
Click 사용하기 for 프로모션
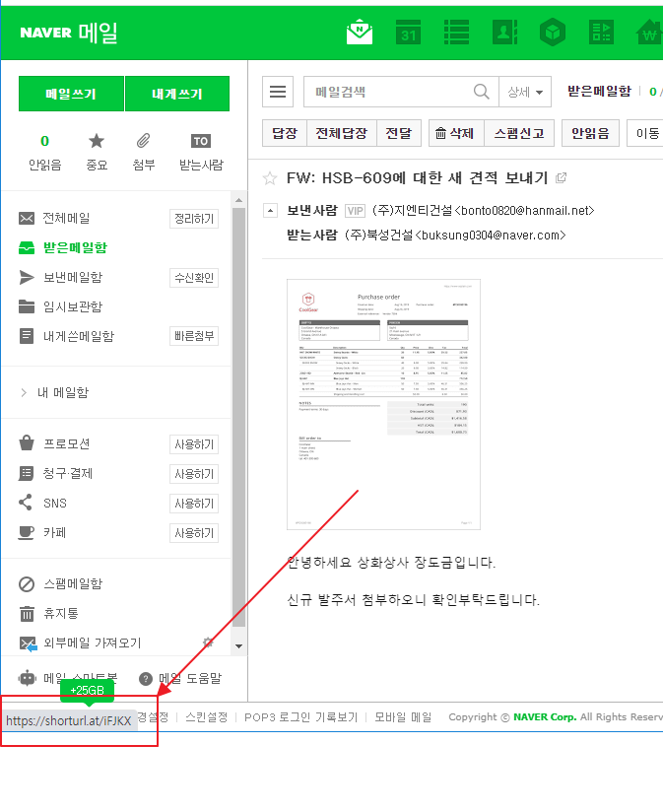click(x=194, y=444)
